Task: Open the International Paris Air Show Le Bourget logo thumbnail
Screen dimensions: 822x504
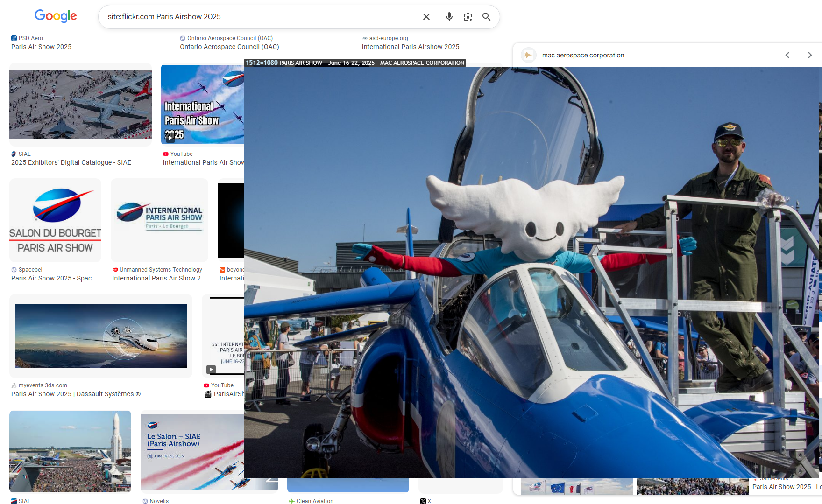Action: 159,220
